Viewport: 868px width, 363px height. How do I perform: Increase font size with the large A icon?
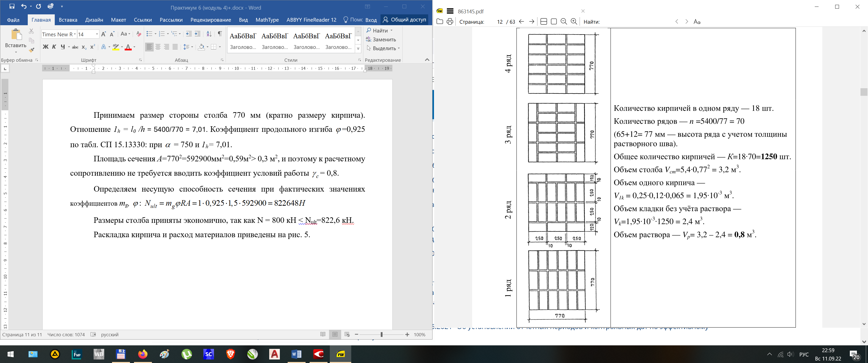(103, 34)
